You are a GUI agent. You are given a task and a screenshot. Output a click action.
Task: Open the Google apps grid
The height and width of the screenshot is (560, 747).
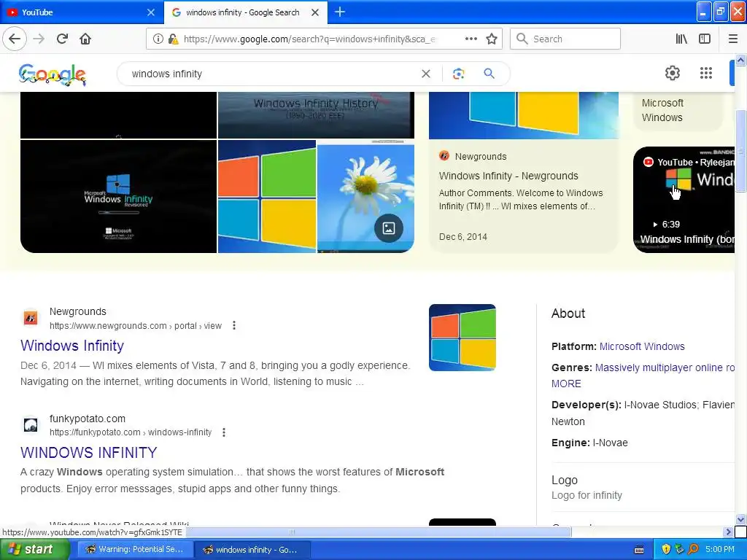pos(706,73)
